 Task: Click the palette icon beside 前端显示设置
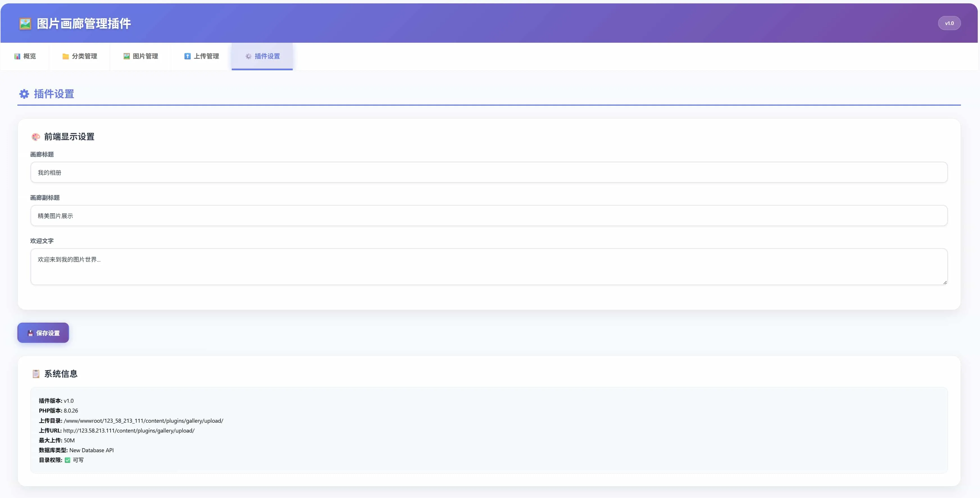pos(36,137)
